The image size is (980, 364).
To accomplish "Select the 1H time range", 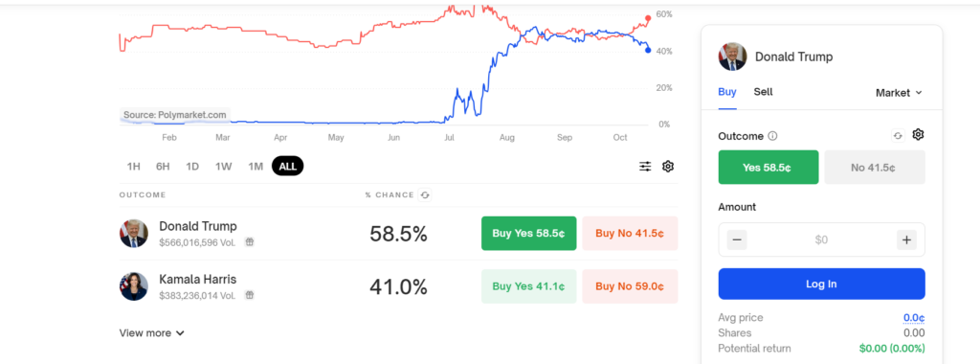I will [134, 167].
